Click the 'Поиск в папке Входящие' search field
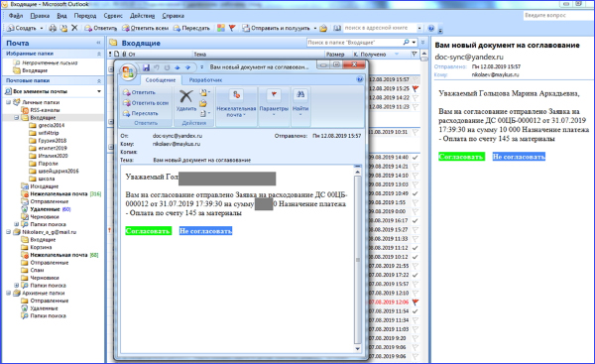Viewport: 595px width, 364px height. click(x=354, y=43)
